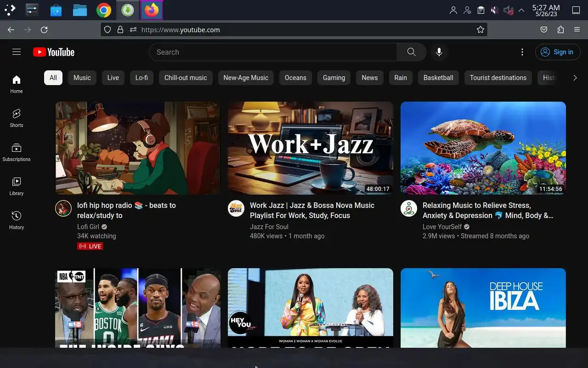The width and height of the screenshot is (588, 368).
Task: Click the Firefox taskbar icon
Action: click(152, 10)
